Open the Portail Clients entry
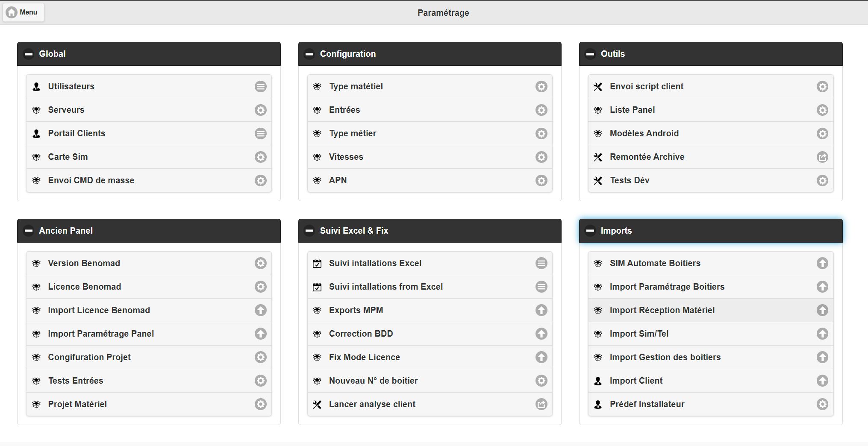This screenshot has width=868, height=446. (77, 133)
